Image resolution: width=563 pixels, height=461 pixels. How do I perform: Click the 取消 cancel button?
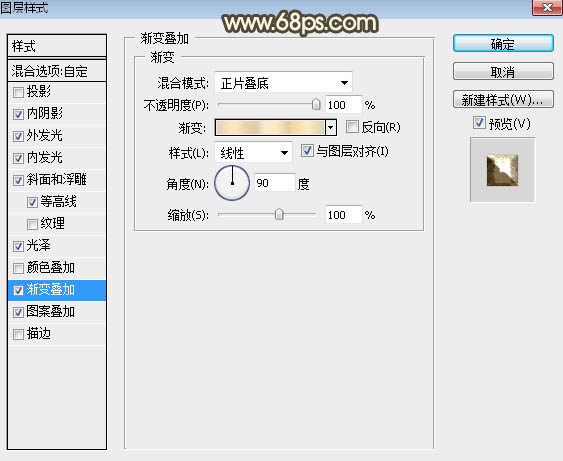503,71
